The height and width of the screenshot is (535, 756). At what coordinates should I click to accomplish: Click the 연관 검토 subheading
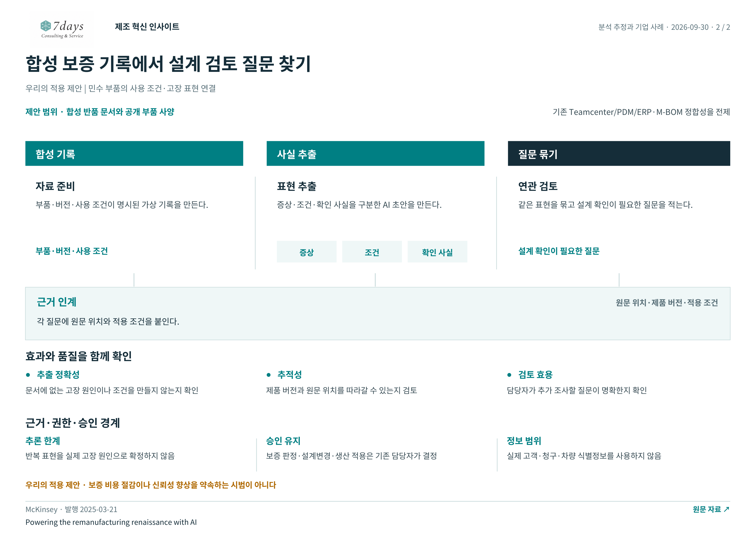point(538,186)
